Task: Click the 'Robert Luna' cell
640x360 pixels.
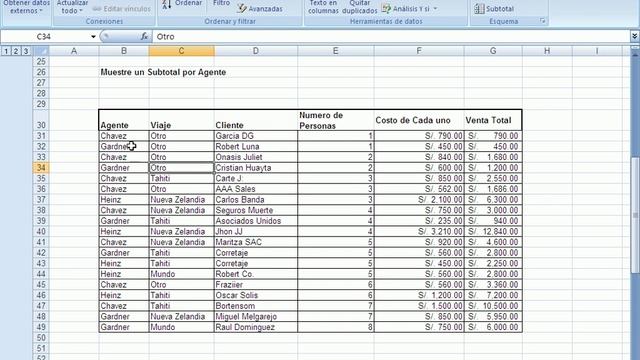Action: (256, 147)
